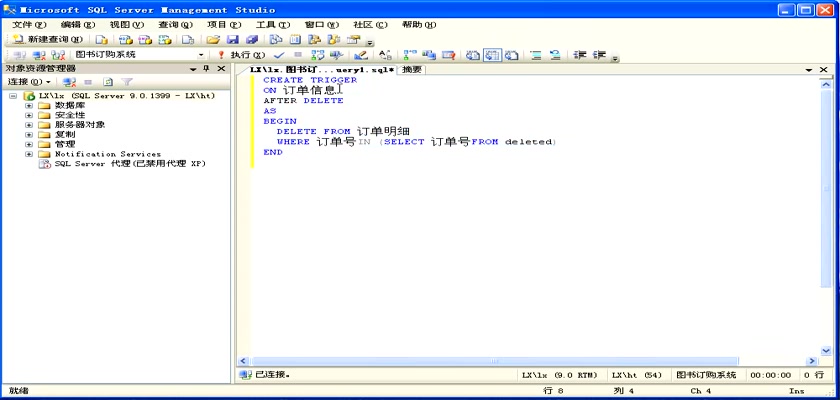Collapse the LX\lx server node
The width and height of the screenshot is (840, 400).
[12, 96]
